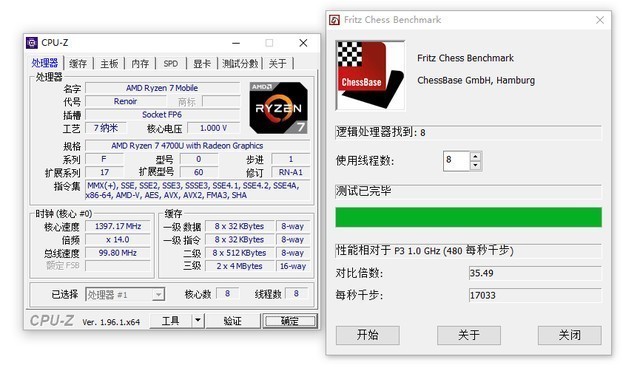The image size is (640, 368).
Task: Select the 内存 tab
Action: click(140, 64)
